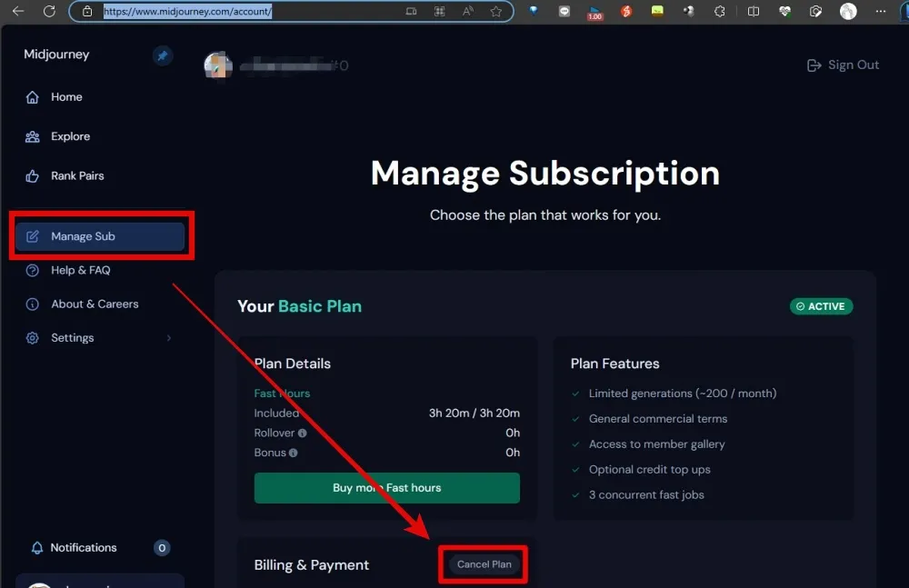
Task: Click the info icon next to Bonus
Action: point(294,453)
